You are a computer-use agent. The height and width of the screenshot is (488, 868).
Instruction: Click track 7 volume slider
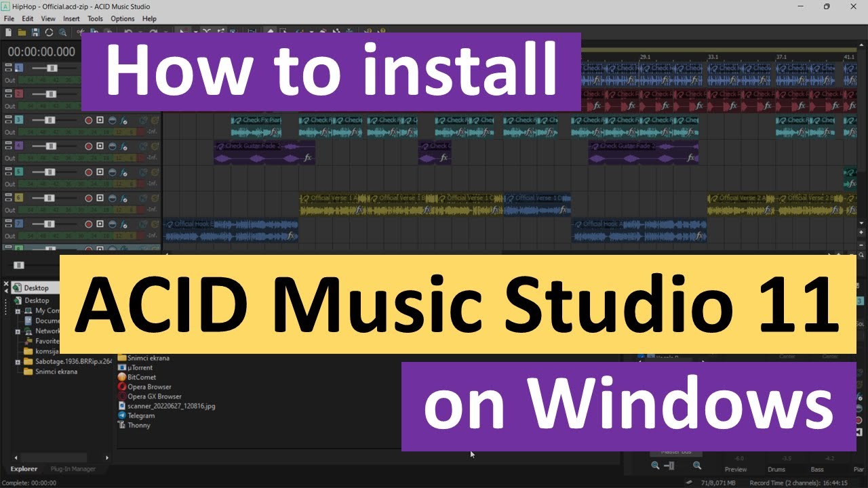click(51, 224)
